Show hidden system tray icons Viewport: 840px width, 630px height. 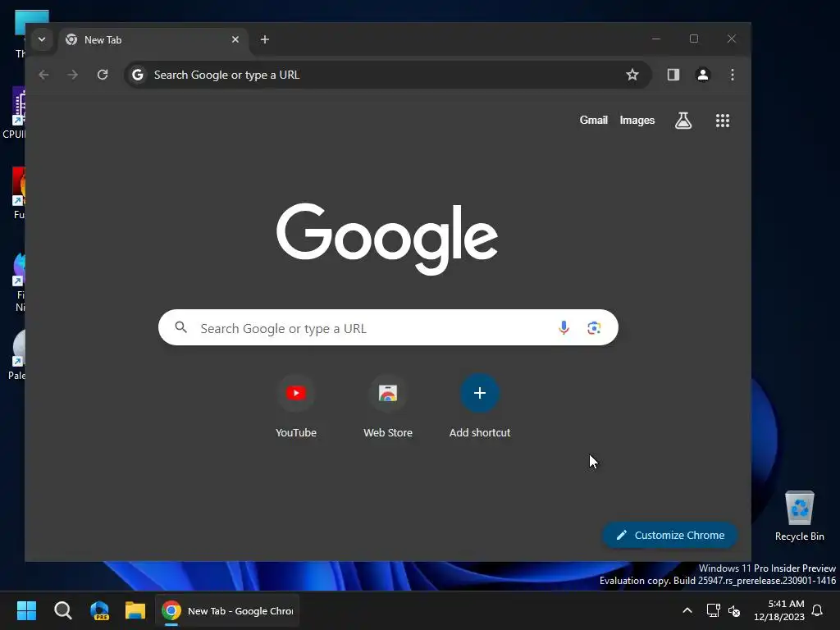click(687, 610)
